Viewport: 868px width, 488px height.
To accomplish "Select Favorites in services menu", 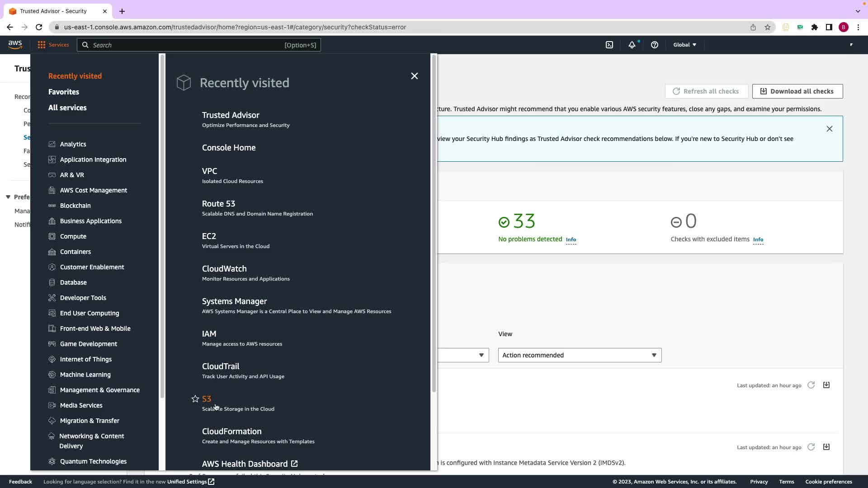I will [x=64, y=92].
